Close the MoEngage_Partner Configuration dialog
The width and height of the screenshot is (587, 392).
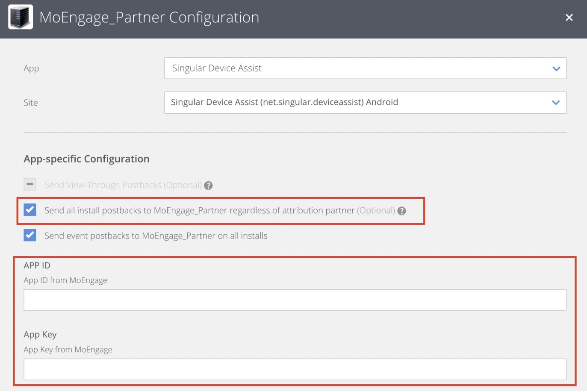[x=569, y=18]
